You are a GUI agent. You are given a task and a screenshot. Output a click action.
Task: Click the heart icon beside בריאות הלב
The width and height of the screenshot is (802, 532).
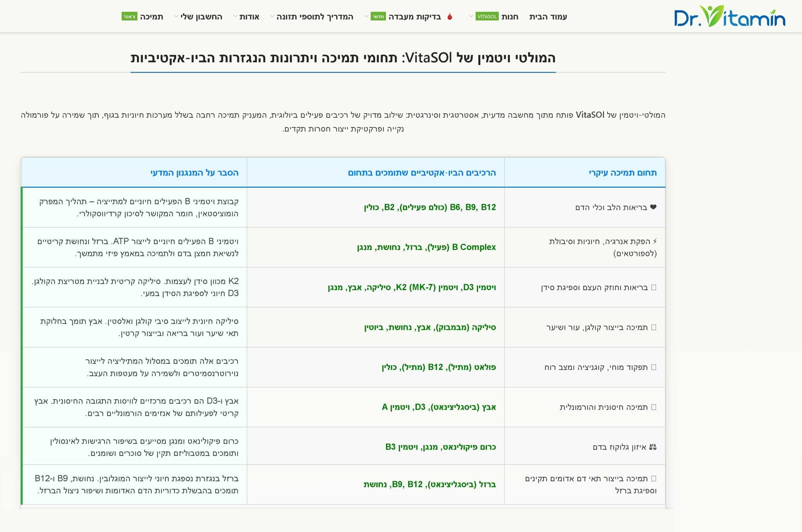click(653, 207)
